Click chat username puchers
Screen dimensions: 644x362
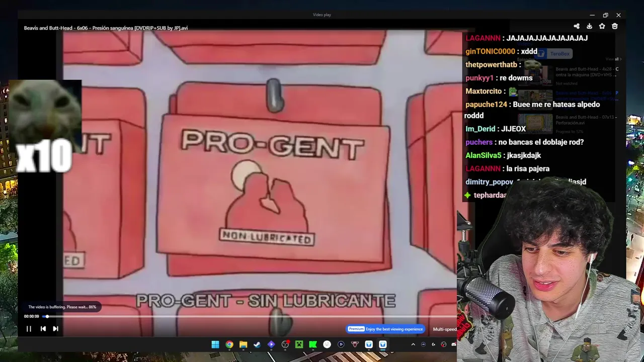tap(479, 142)
